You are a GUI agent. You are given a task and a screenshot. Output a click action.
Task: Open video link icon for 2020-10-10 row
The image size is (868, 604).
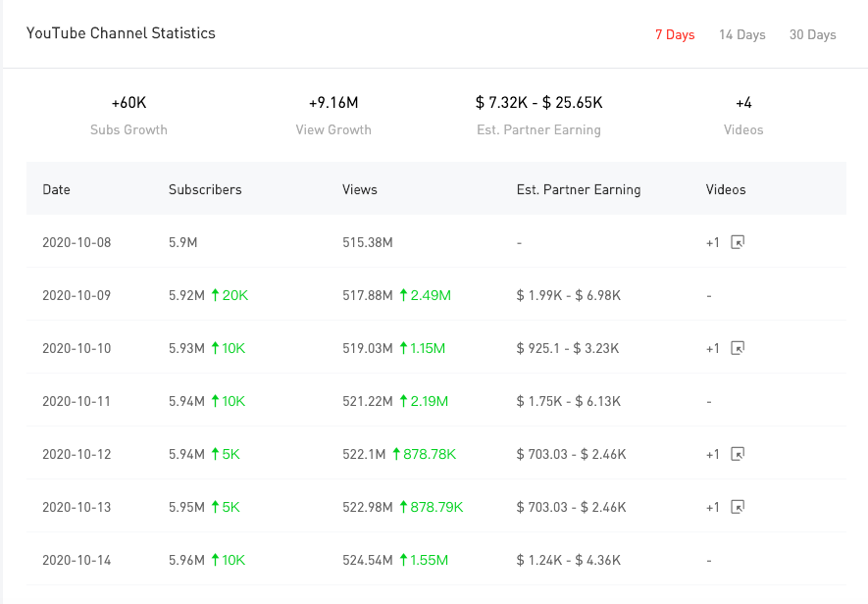(x=739, y=348)
